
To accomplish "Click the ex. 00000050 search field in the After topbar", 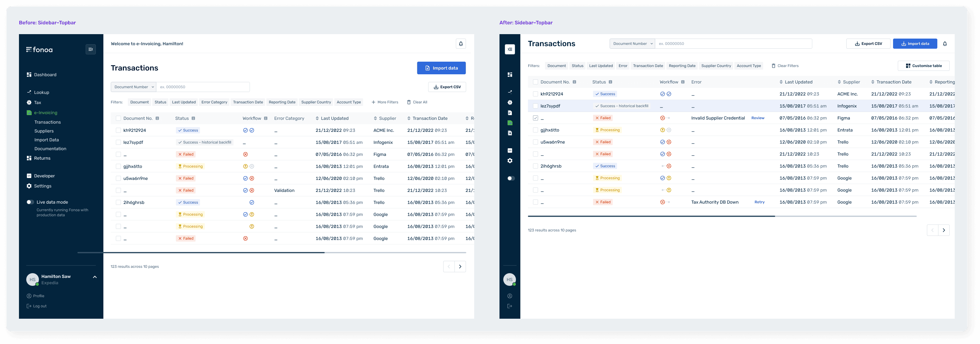I will (x=733, y=44).
